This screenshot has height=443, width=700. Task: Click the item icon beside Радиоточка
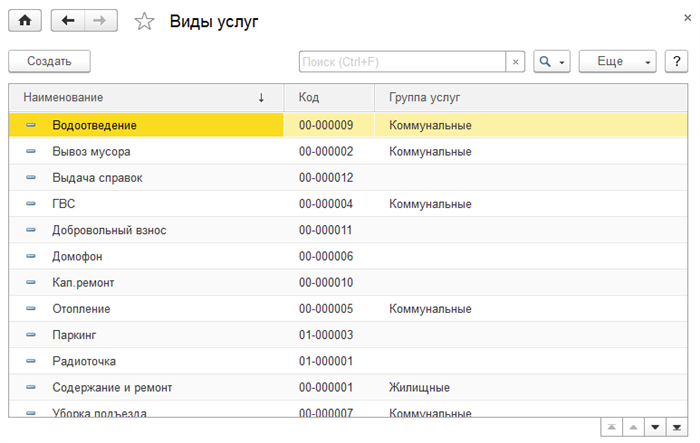pyautogui.click(x=31, y=361)
